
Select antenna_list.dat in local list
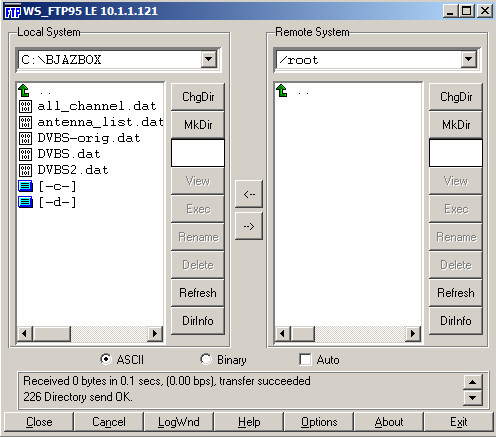pyautogui.click(x=100, y=122)
